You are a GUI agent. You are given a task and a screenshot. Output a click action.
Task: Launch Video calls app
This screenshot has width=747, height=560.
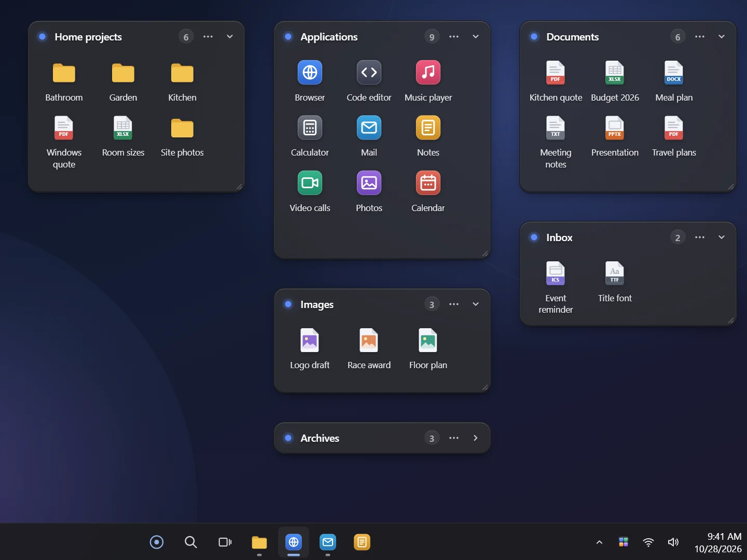[310, 183]
